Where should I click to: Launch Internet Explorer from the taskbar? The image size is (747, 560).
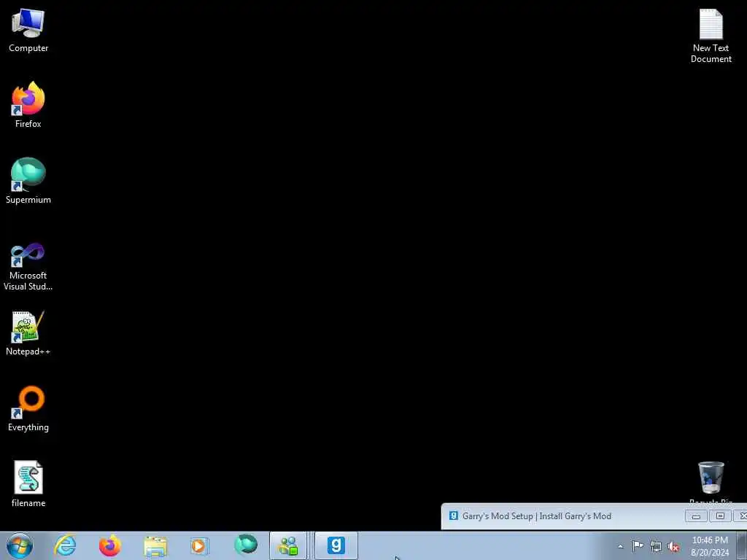[65, 545]
